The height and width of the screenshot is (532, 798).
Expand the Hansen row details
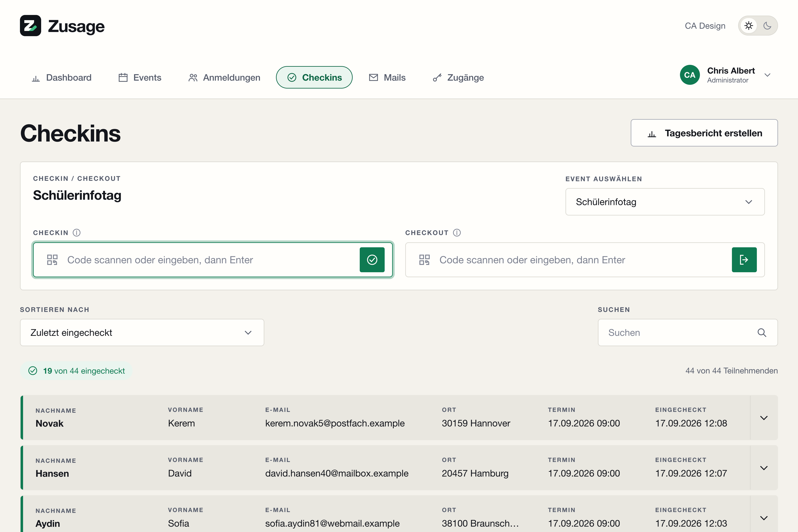(x=764, y=468)
